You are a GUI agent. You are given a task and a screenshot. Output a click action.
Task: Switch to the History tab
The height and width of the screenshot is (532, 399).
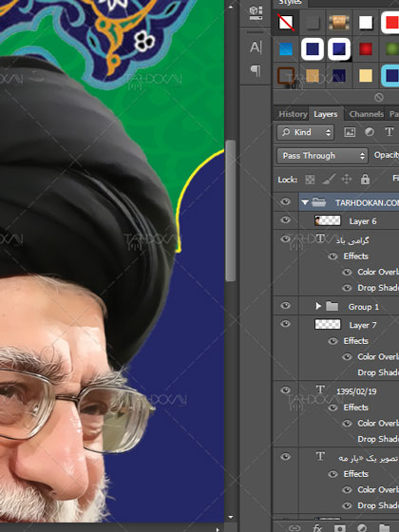click(293, 114)
